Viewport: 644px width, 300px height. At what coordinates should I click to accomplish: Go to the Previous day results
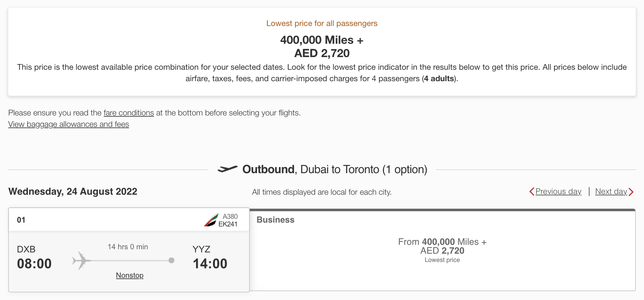point(558,192)
